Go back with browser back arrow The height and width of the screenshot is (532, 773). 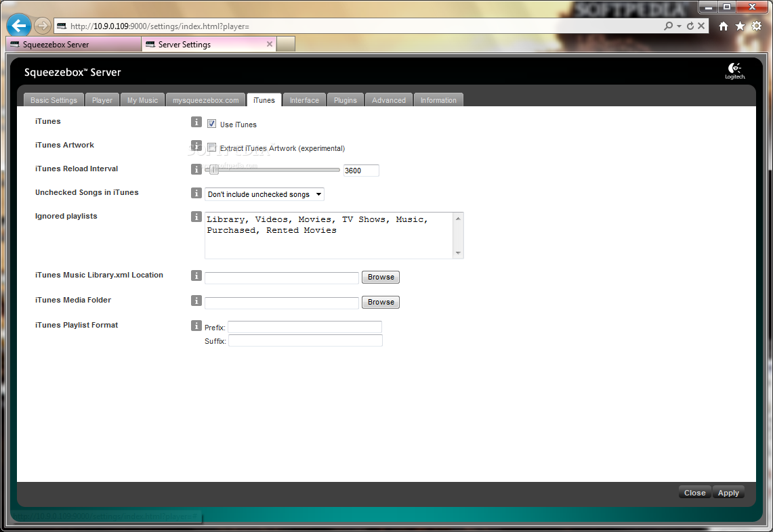[19, 26]
